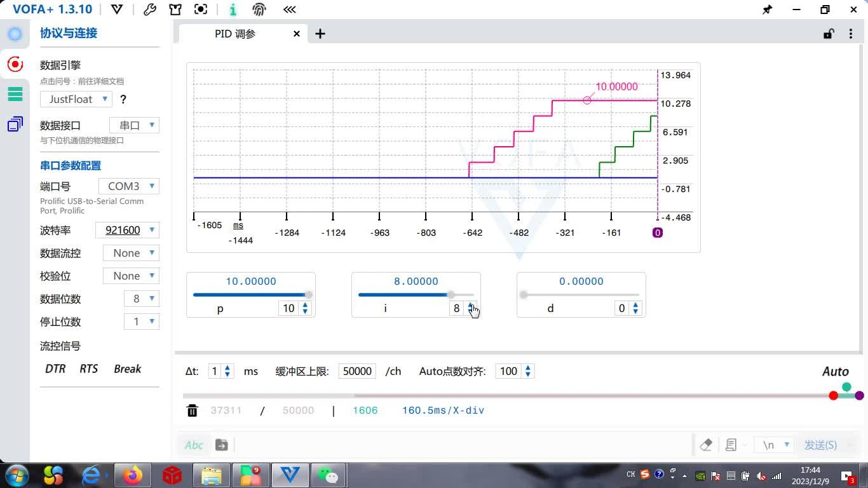Toggle the pin window on top icon

768,10
